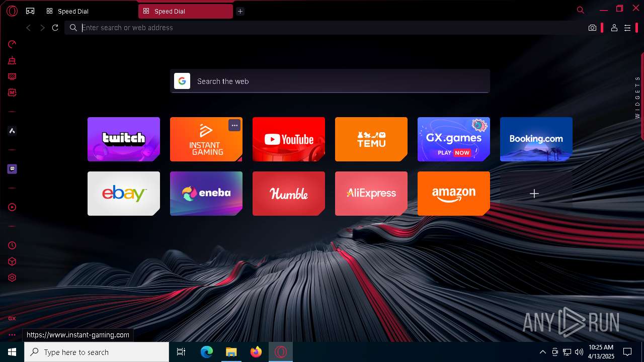
Task: Click the striped monitor sidebar icon
Action: tap(12, 77)
